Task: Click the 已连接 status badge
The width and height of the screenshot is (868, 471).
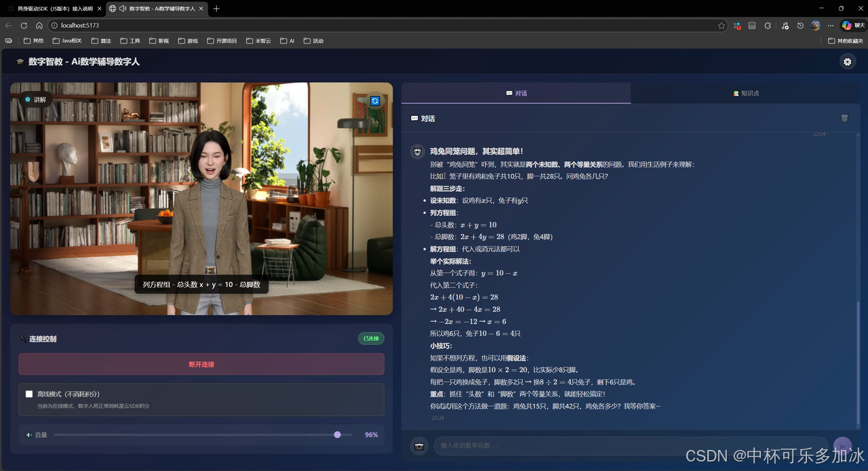Action: tap(371, 338)
